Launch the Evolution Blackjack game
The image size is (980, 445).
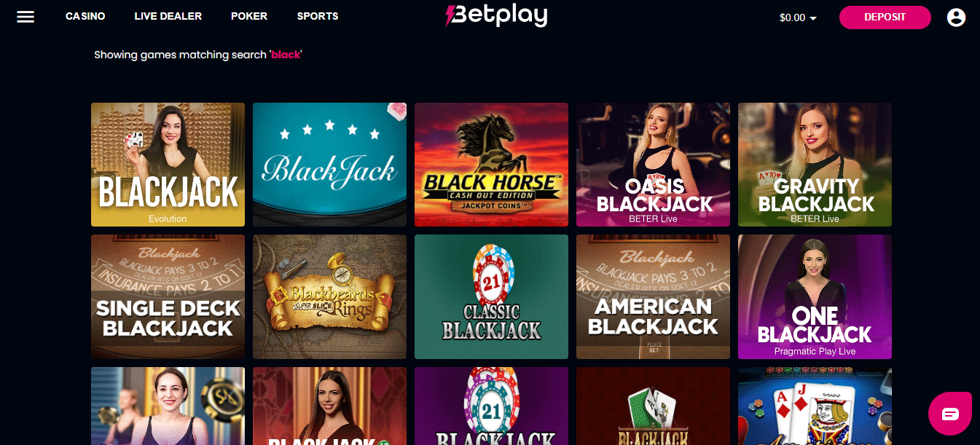click(x=168, y=165)
